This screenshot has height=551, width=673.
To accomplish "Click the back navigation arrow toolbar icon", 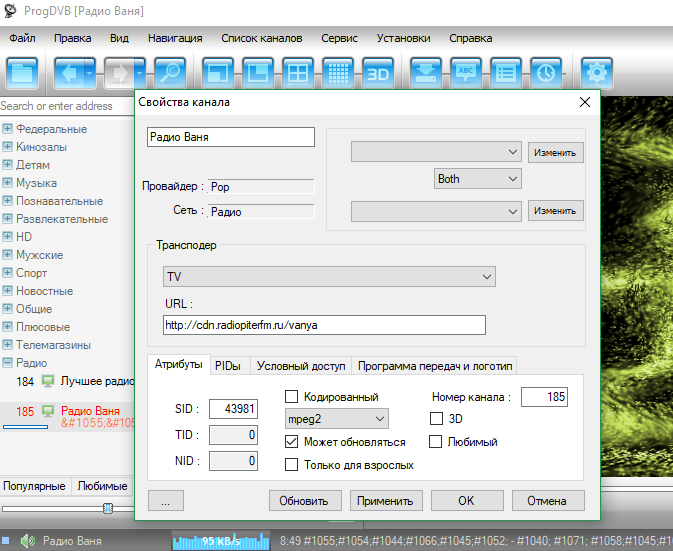I will point(69,73).
